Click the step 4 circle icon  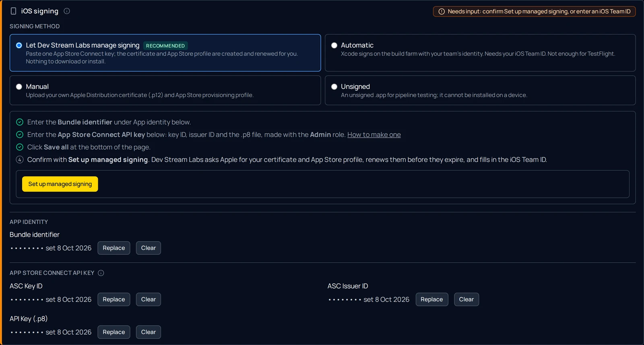click(20, 159)
